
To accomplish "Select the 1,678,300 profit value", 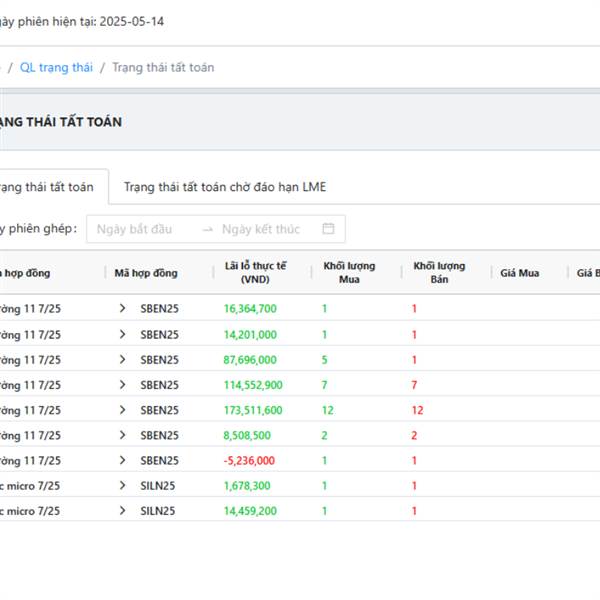I will pyautogui.click(x=247, y=486).
